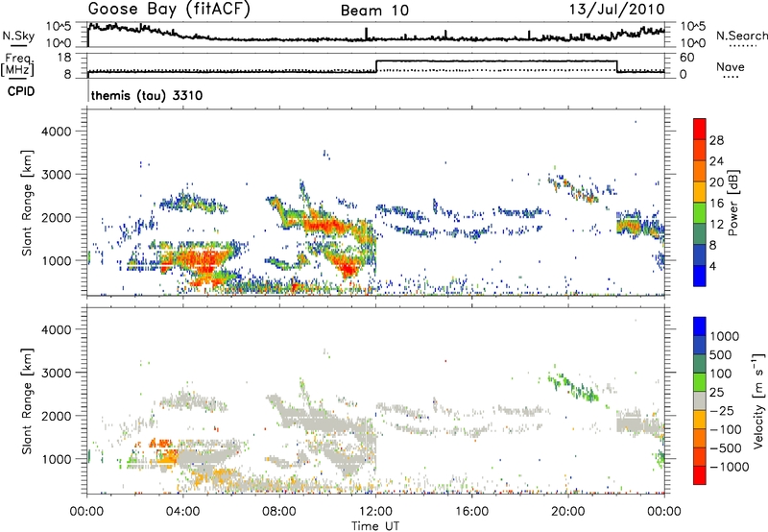Click the '3000' tick on velocity panel
The height and width of the screenshot is (532, 768).
click(x=57, y=373)
